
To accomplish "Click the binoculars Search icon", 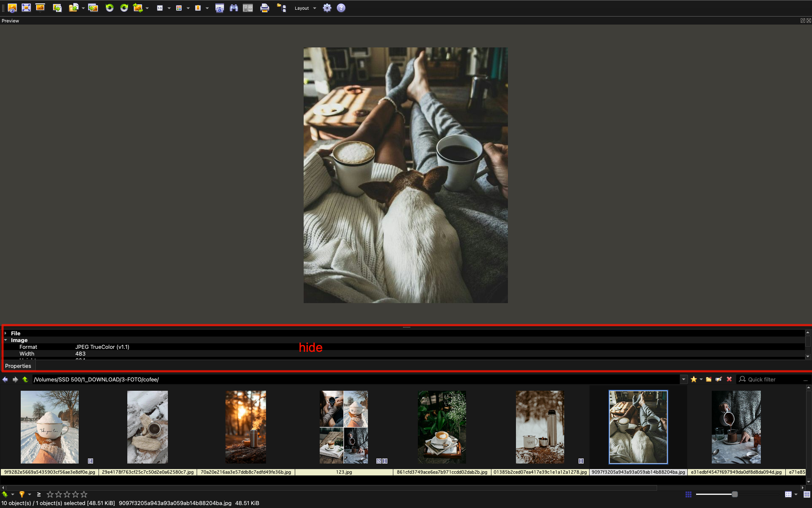I will tap(234, 8).
